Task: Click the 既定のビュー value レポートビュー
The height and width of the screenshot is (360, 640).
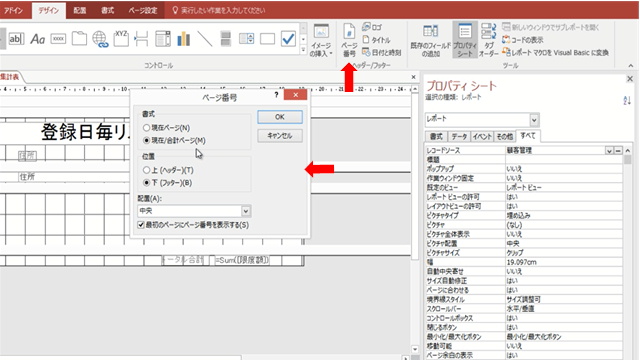Action: point(564,187)
